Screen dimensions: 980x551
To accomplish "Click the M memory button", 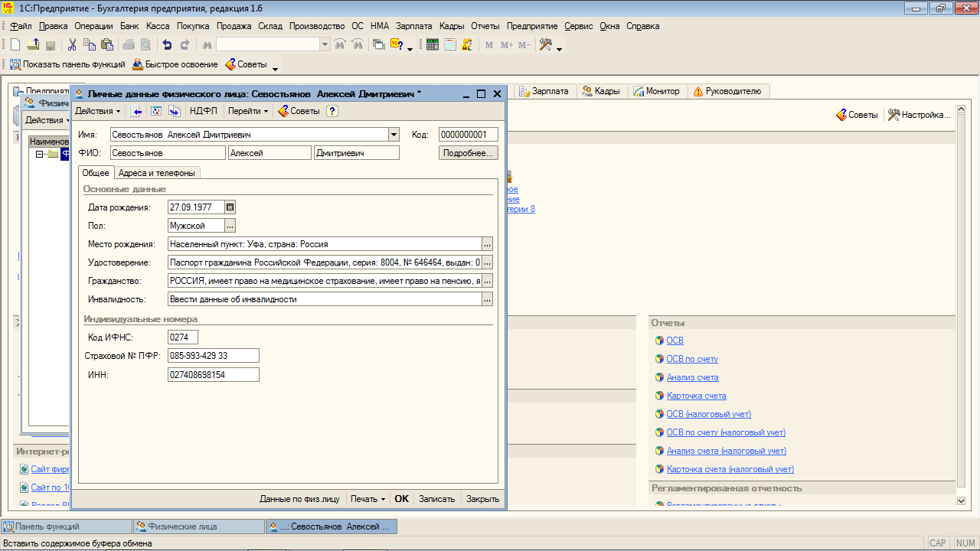I will coord(489,44).
